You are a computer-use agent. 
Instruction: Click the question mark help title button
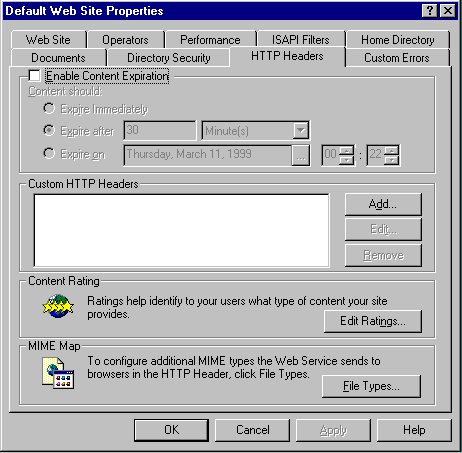coord(429,11)
